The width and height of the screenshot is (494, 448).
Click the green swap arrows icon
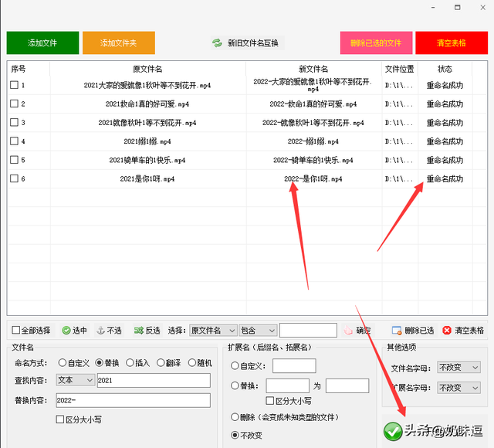coord(217,43)
